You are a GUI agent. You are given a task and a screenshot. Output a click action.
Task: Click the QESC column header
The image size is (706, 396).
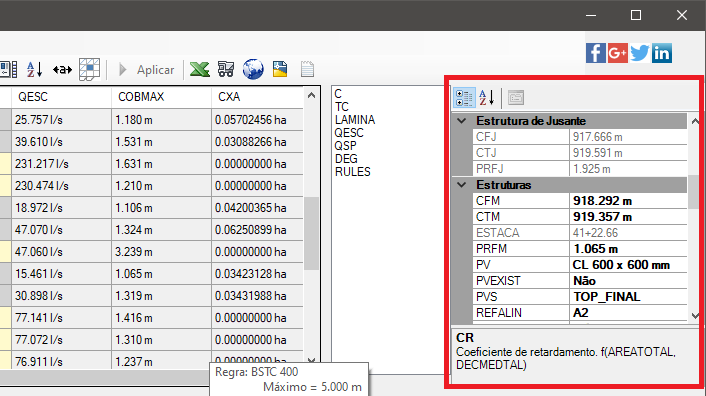pyautogui.click(x=61, y=97)
